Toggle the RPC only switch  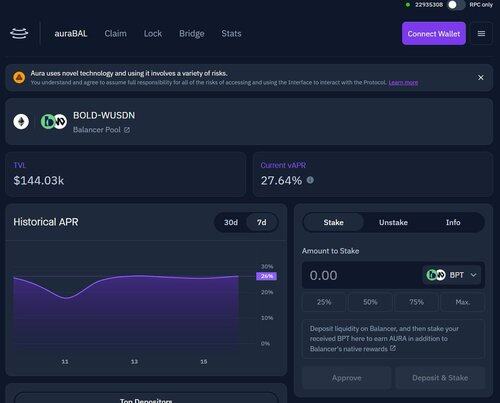click(456, 5)
